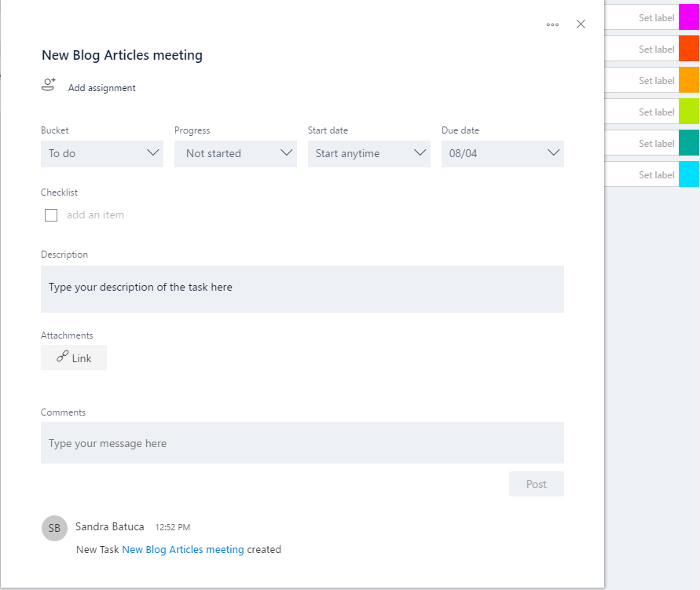Pick the lime green label swatch
The width and height of the screenshot is (700, 590).
point(689,112)
